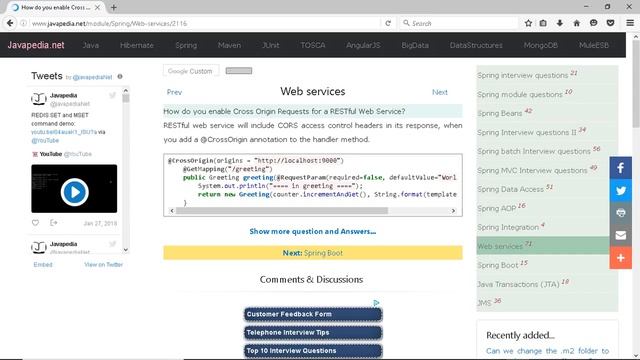Click the search button next to Google Custom
This screenshot has width=640, height=360.
coord(239,71)
